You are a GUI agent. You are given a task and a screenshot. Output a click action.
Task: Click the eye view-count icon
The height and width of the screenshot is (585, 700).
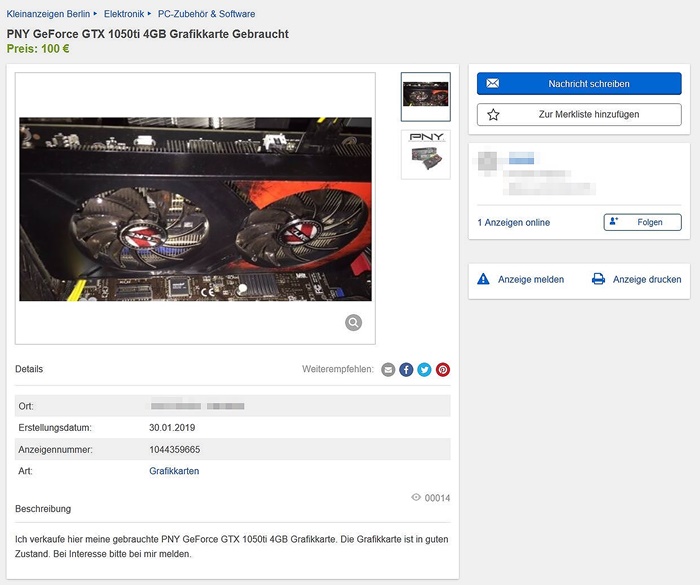click(416, 497)
